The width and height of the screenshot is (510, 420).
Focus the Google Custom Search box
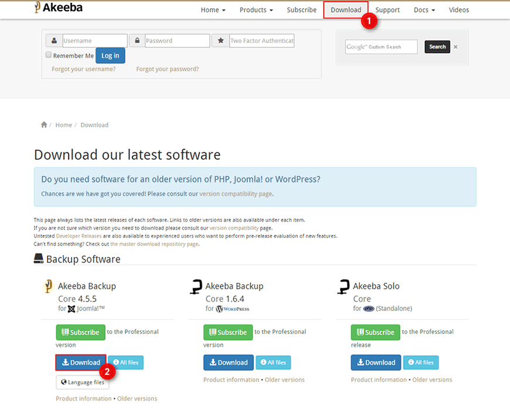coord(381,47)
